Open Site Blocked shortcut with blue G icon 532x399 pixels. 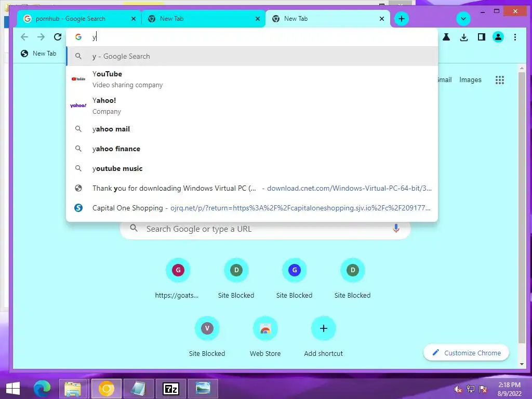[x=294, y=280]
